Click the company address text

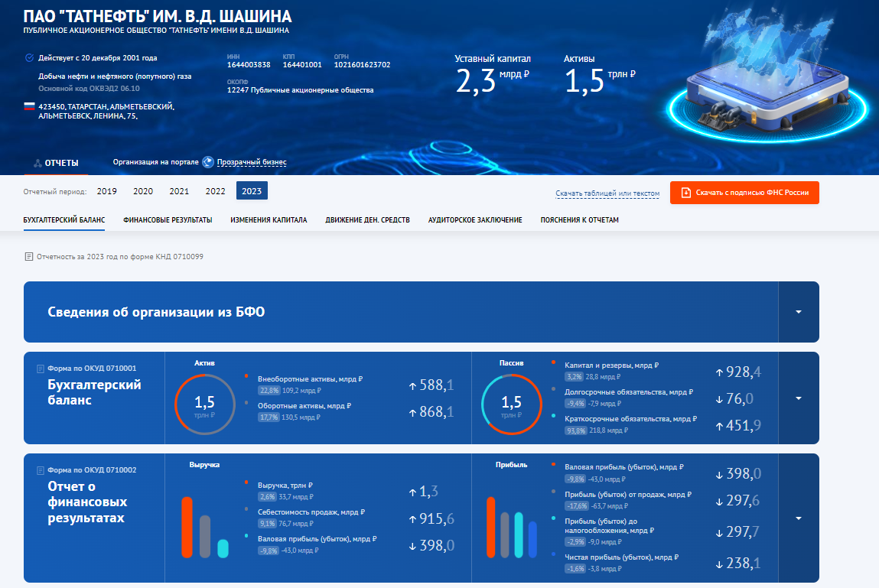coord(106,111)
